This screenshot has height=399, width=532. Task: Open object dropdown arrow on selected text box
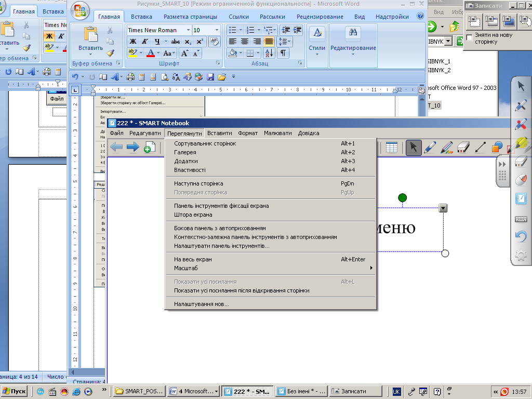click(x=443, y=208)
